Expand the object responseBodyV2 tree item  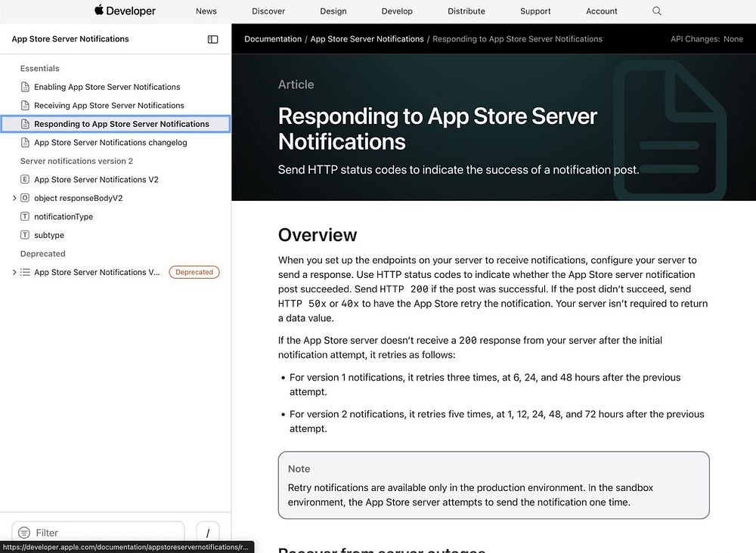(x=14, y=198)
